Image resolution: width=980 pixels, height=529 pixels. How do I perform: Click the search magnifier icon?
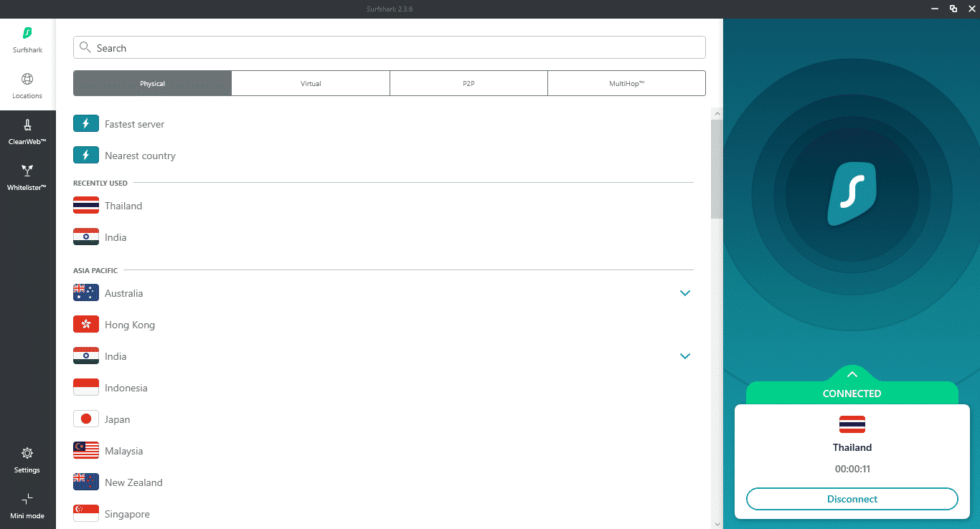pos(85,47)
